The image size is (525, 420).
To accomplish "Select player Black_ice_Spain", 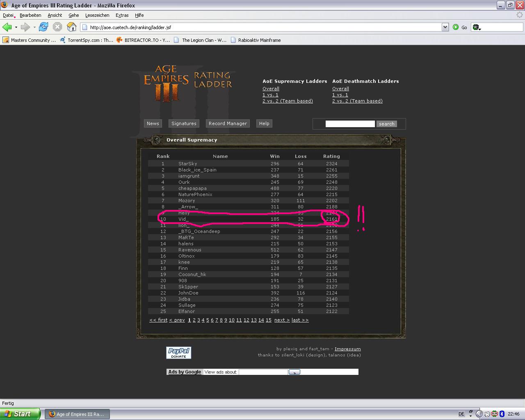I will click(197, 170).
